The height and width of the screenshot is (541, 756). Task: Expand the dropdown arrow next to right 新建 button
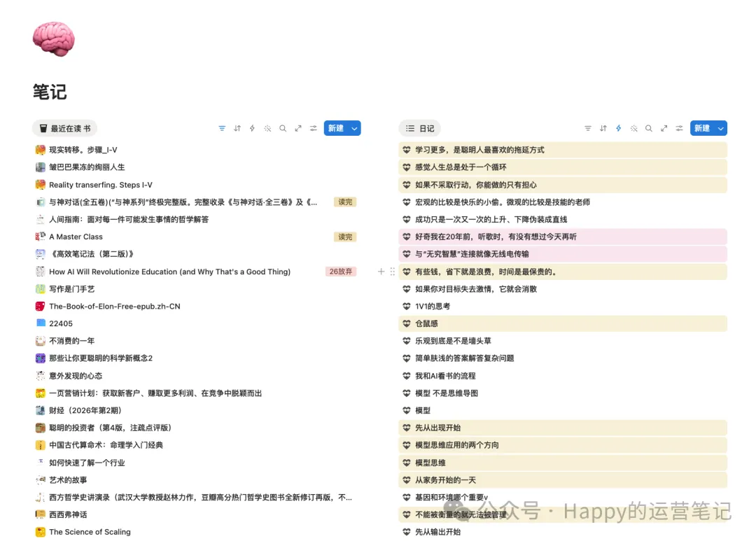[x=720, y=129]
